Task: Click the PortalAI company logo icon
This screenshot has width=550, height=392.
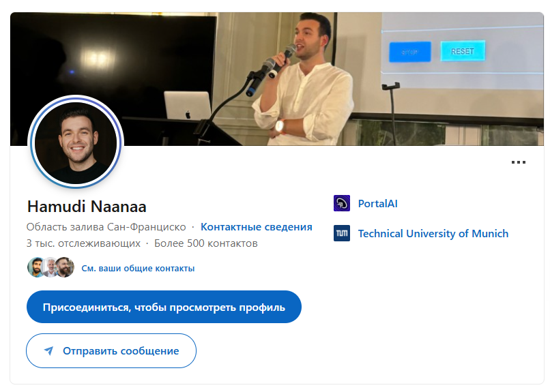Action: [x=342, y=203]
